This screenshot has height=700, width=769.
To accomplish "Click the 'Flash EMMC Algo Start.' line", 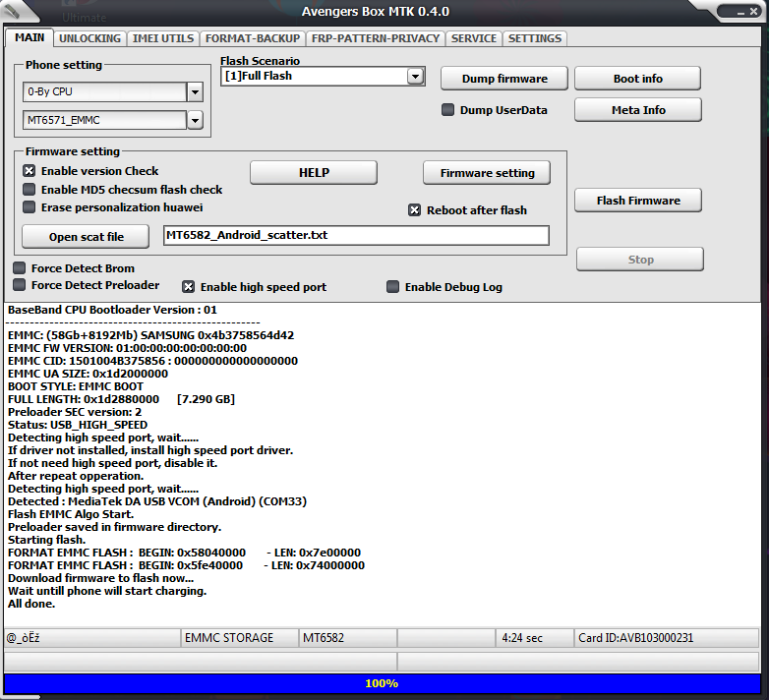I will click(71, 514).
